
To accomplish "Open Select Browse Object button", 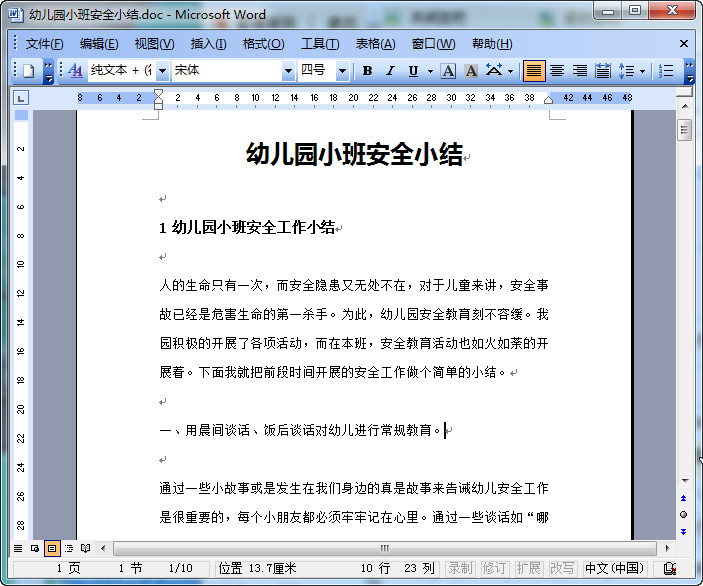I will click(x=684, y=515).
